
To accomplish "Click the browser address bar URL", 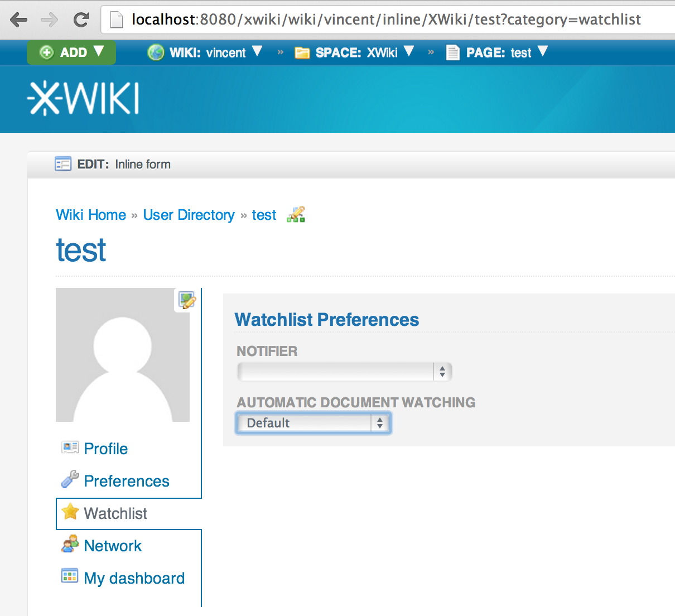I will click(x=386, y=20).
